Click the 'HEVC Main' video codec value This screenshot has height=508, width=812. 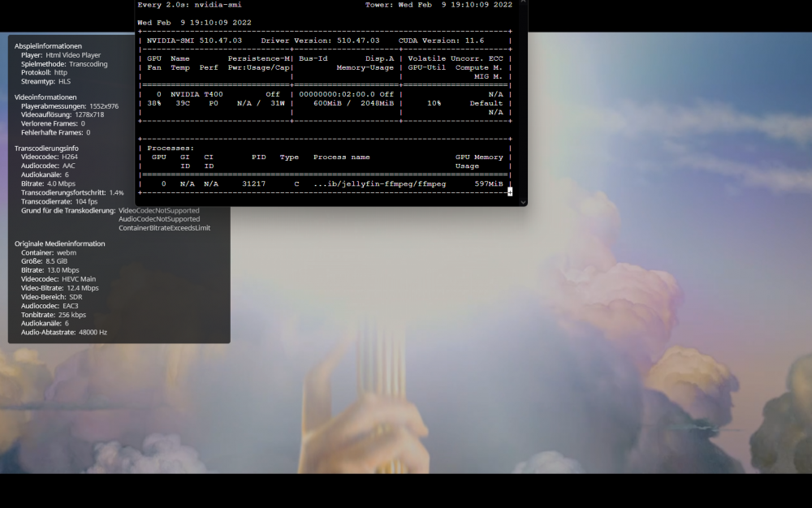coord(79,279)
